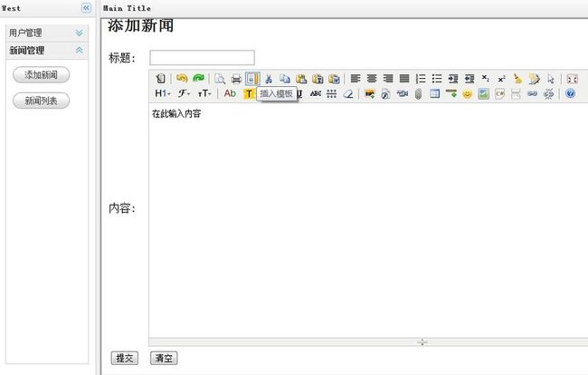588x375 pixels.
Task: Align text right
Action: [x=388, y=79]
